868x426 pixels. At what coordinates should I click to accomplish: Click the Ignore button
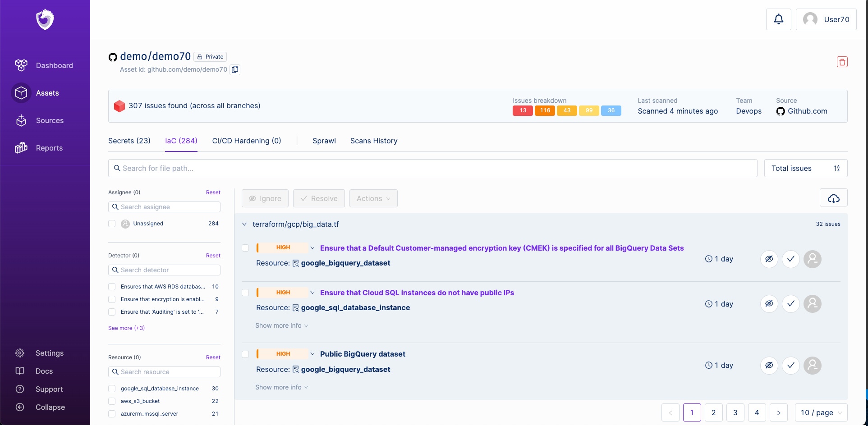(265, 198)
